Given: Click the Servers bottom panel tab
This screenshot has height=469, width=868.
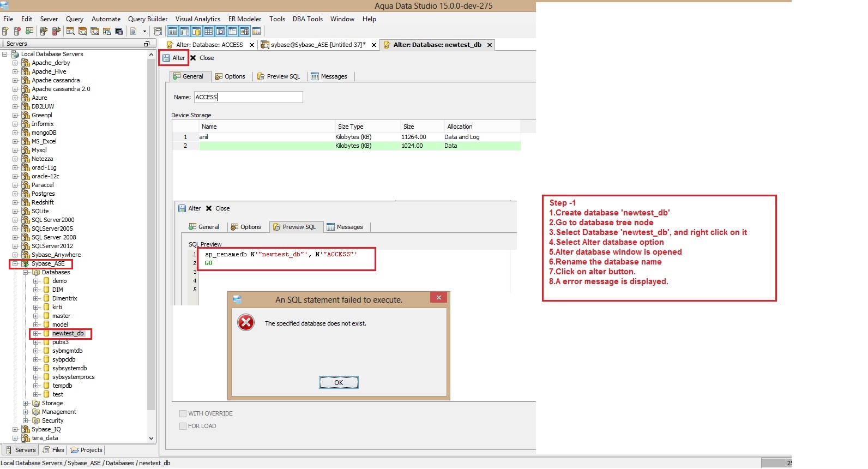Looking at the screenshot, I should coord(20,450).
